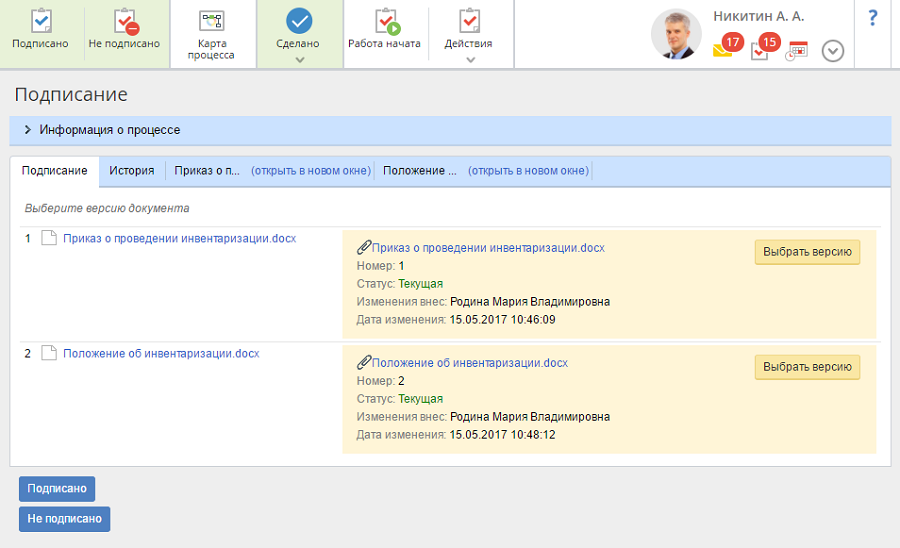The height and width of the screenshot is (548, 900).
Task: Open Приказ tab in new window link
Action: (x=310, y=171)
